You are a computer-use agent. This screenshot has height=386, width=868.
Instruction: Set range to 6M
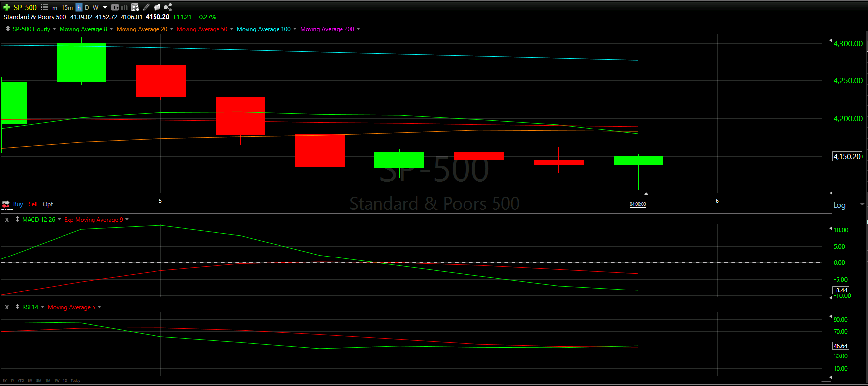tap(30, 380)
